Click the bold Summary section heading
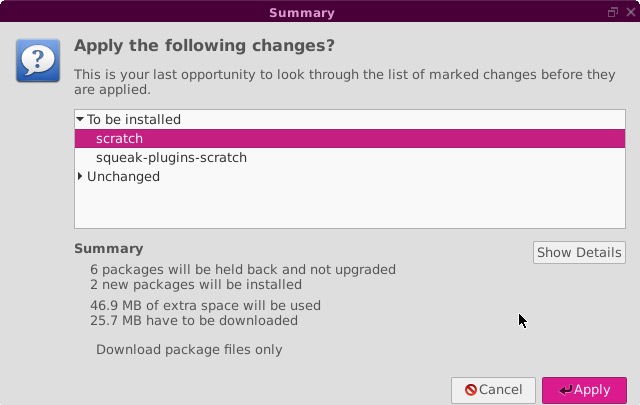Viewport: 640px width, 405px height. pyautogui.click(x=109, y=249)
